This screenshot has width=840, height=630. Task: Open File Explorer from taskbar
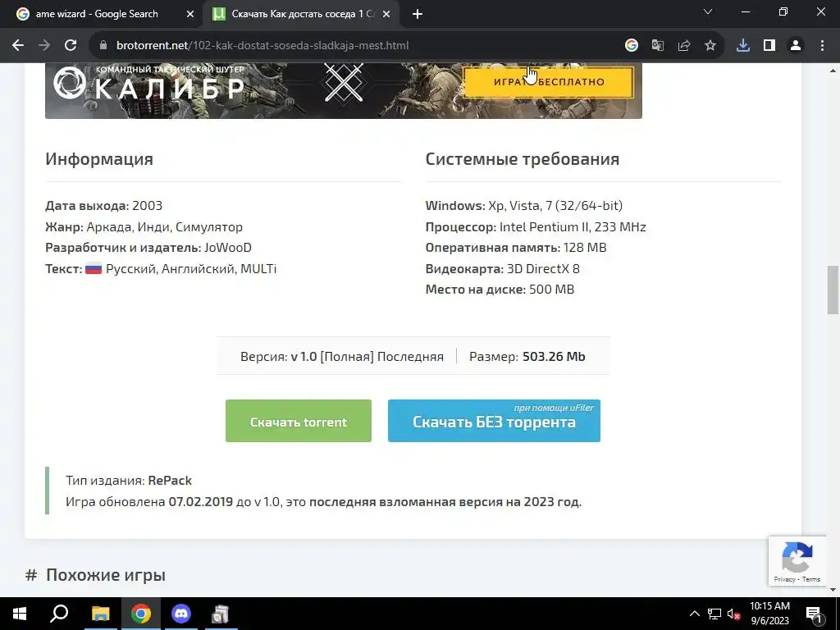tap(100, 614)
